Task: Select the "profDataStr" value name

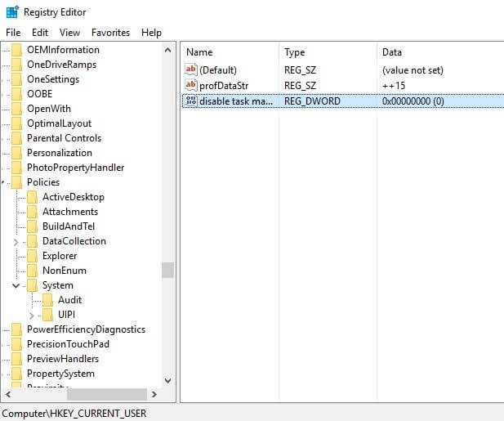Action: pos(224,86)
